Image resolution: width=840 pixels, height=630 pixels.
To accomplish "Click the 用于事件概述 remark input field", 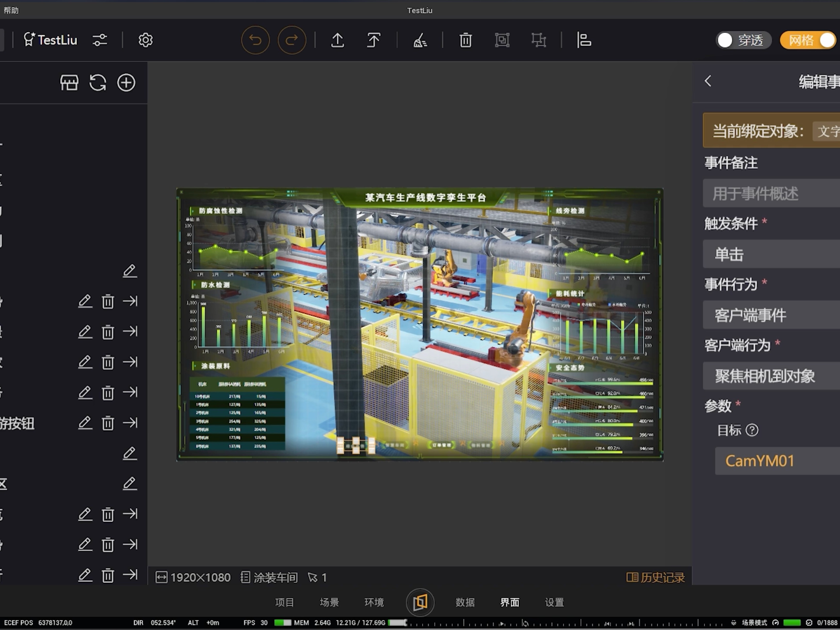I will (x=771, y=193).
